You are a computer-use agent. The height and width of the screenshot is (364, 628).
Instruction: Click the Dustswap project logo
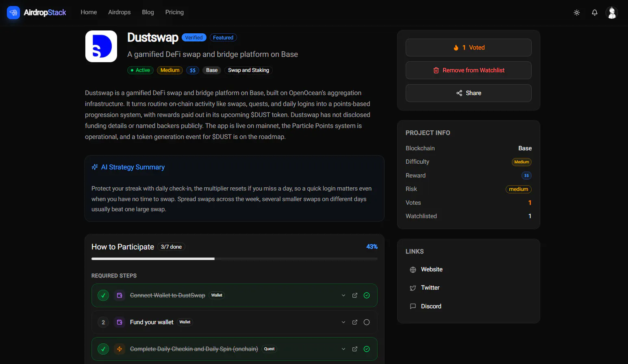[x=101, y=46]
